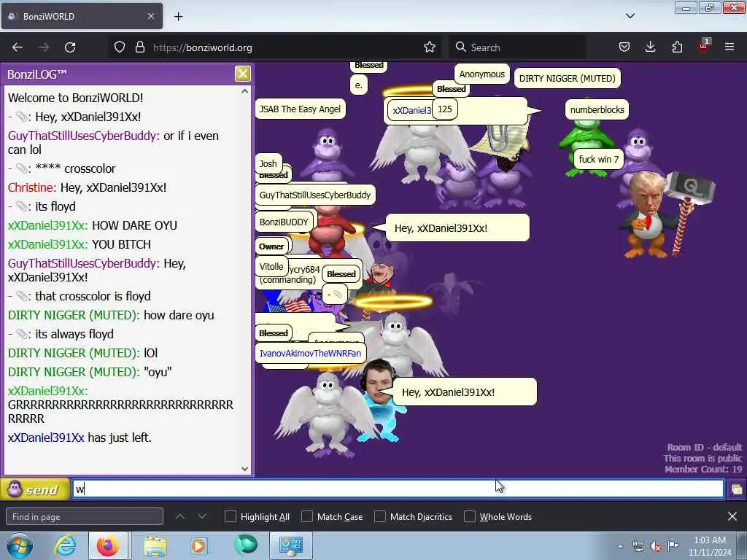Open the extensions puzzle icon

(677, 47)
